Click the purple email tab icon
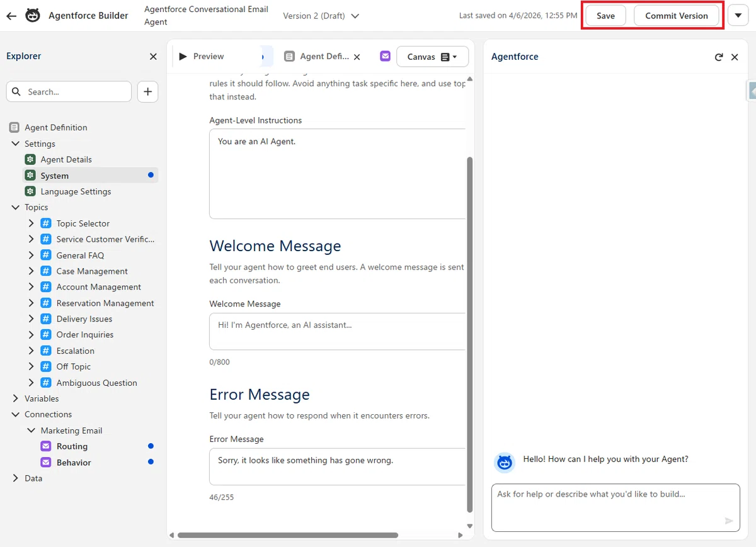The height and width of the screenshot is (547, 756). click(386, 56)
